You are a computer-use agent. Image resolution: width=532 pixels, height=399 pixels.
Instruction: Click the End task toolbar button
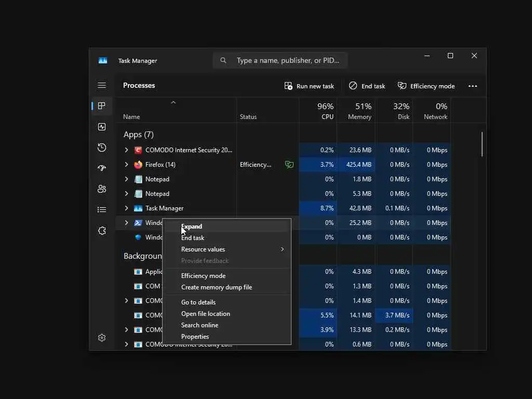pyautogui.click(x=367, y=86)
